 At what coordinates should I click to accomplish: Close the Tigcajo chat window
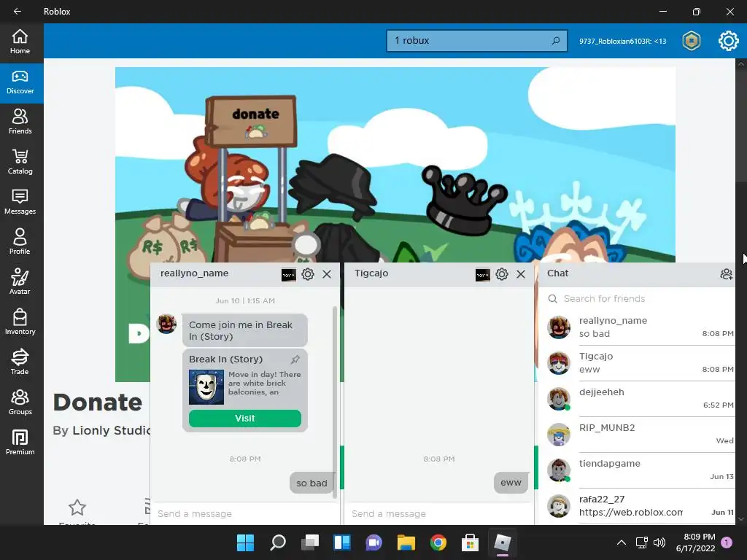point(521,274)
